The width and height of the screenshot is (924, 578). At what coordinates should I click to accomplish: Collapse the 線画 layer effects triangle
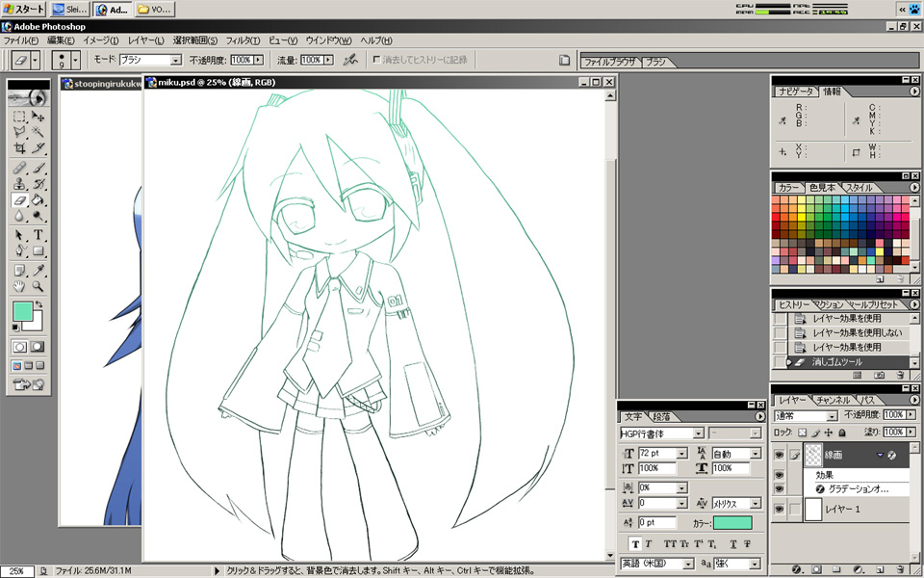click(881, 455)
